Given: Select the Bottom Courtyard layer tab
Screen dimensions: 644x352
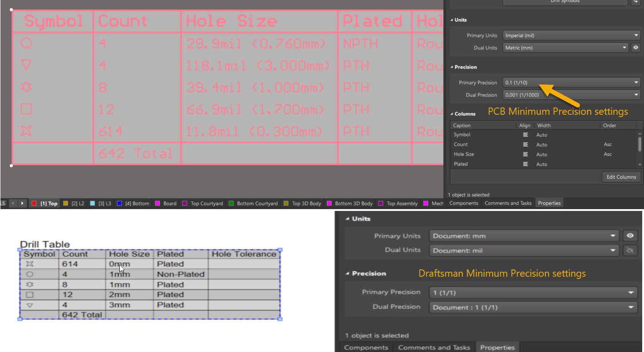Looking at the screenshot, I should 254,204.
